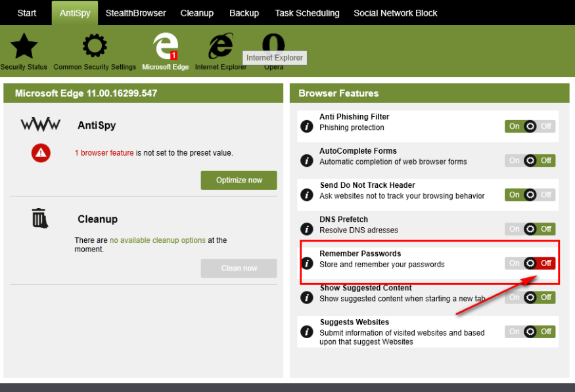This screenshot has width=575, height=392.
Task: Click the Clean now button
Action: coord(239,268)
